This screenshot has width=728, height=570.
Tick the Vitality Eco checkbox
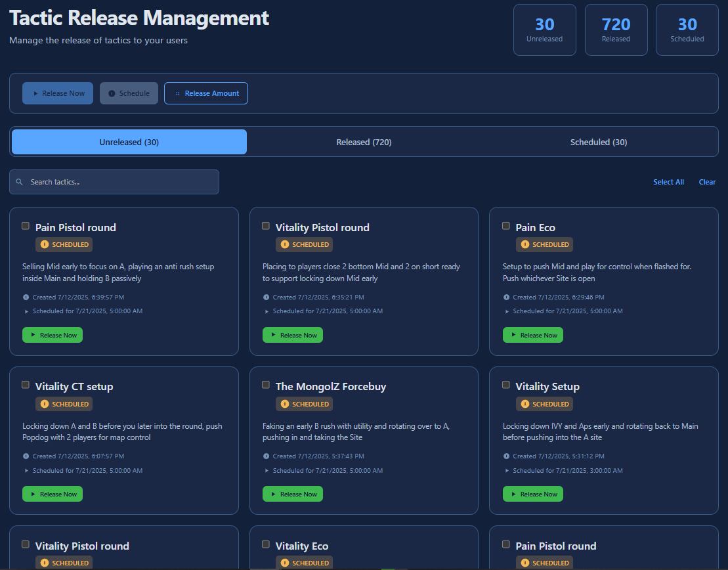click(x=266, y=544)
